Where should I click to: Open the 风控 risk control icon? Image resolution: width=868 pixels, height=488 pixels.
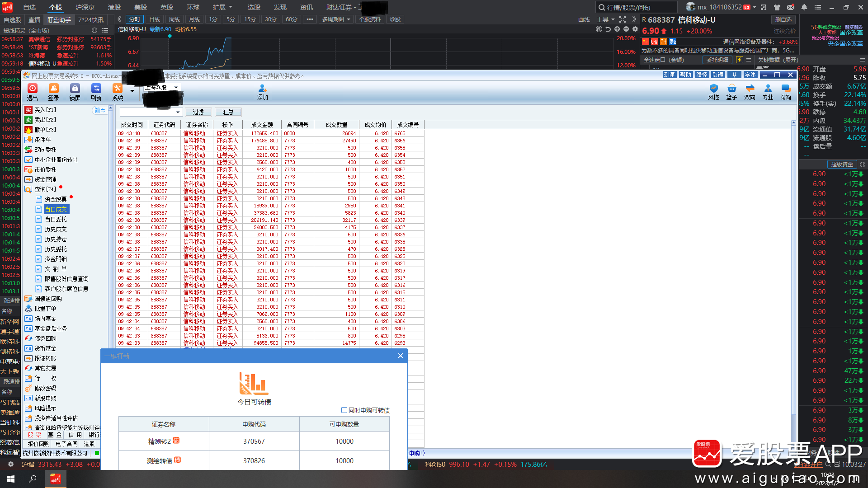[713, 92]
